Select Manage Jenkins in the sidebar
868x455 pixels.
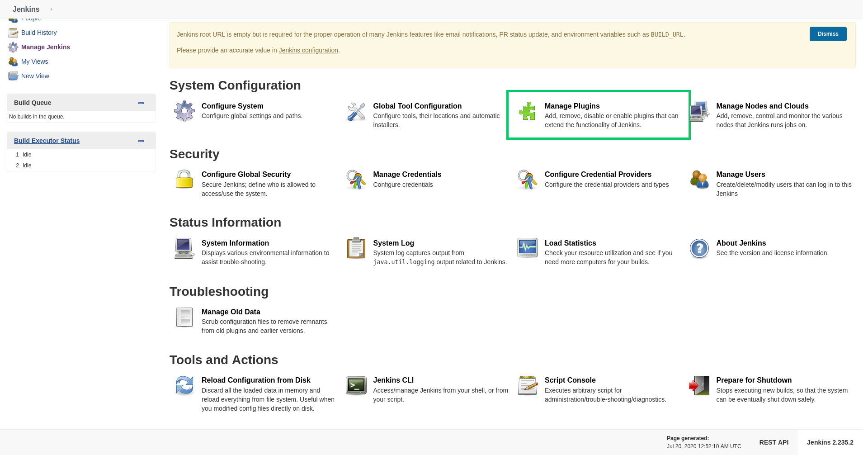click(x=46, y=47)
